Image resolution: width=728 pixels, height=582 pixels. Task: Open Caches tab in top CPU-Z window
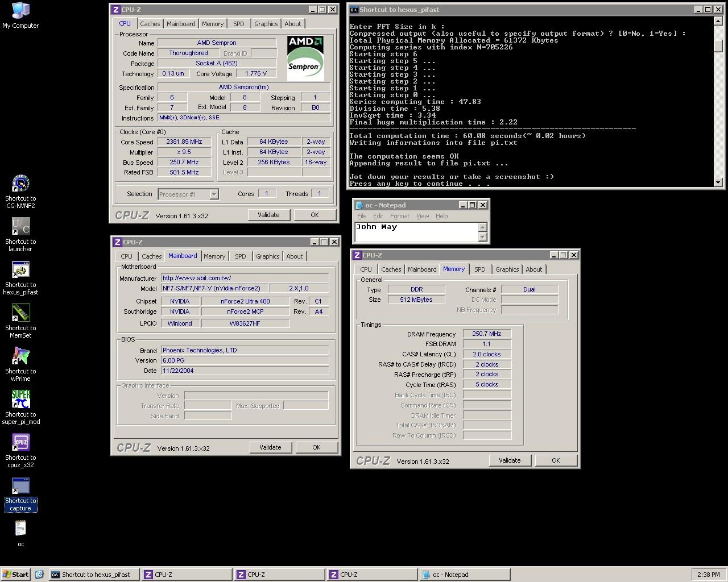point(150,24)
